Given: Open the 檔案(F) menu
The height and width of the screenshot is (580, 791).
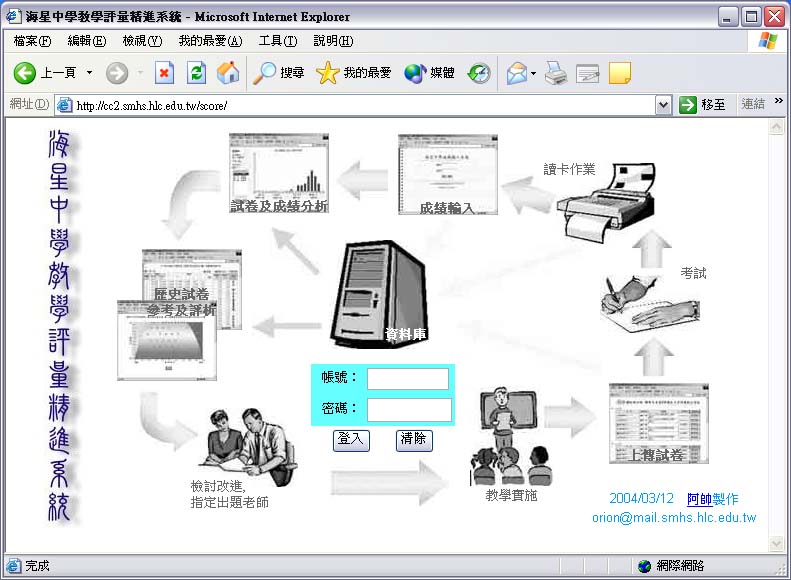Looking at the screenshot, I should (32, 41).
